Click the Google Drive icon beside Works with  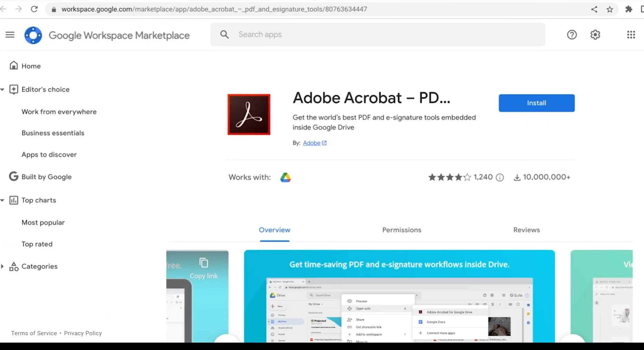tap(285, 177)
